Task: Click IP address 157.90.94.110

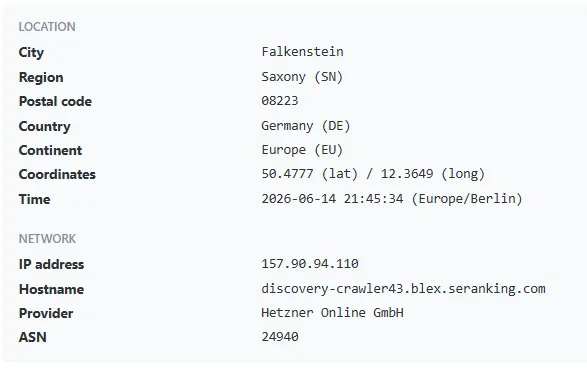Action: tap(310, 264)
